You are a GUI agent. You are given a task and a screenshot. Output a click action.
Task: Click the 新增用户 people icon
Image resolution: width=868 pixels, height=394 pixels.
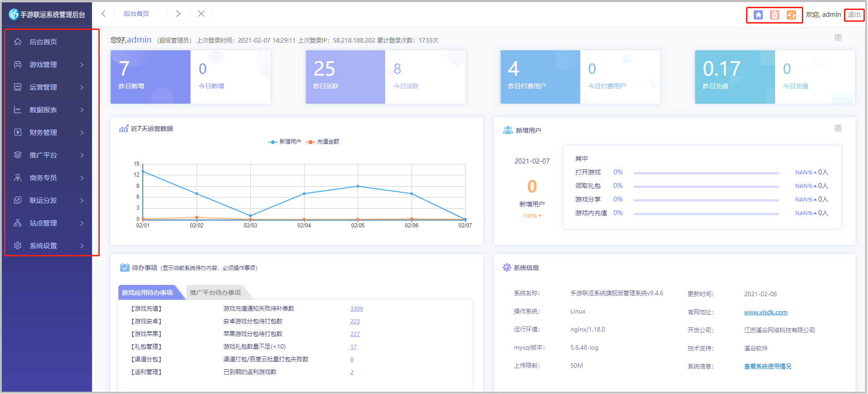click(508, 130)
